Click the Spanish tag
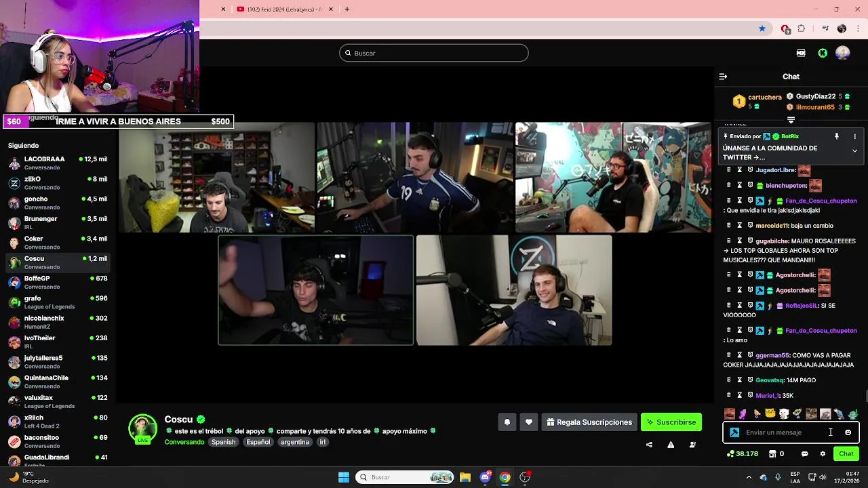Image resolution: width=868 pixels, height=488 pixels. 223,442
